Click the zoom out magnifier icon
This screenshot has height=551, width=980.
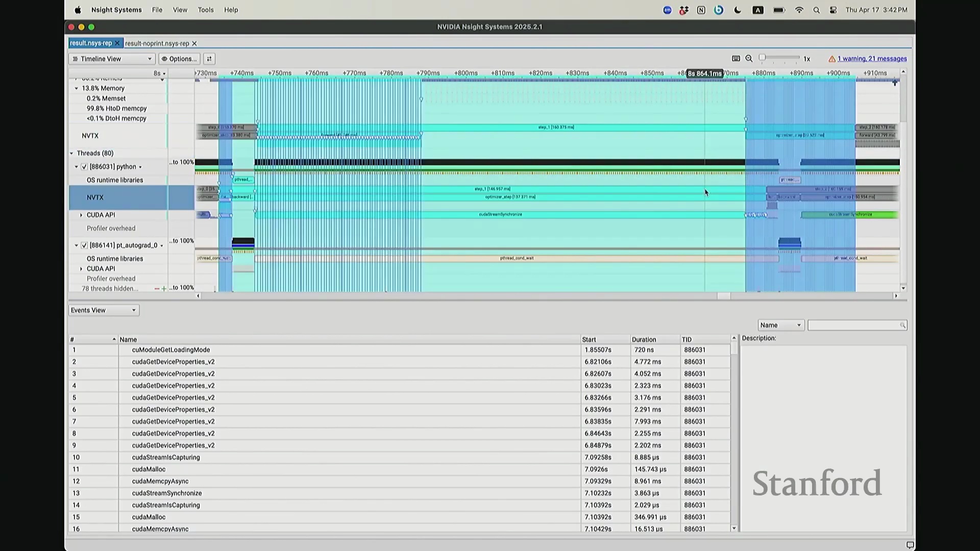point(749,59)
